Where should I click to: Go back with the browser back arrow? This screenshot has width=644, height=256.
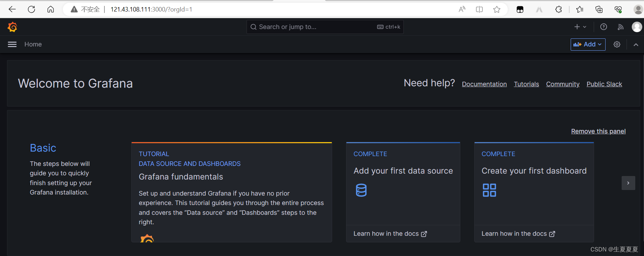pyautogui.click(x=12, y=9)
